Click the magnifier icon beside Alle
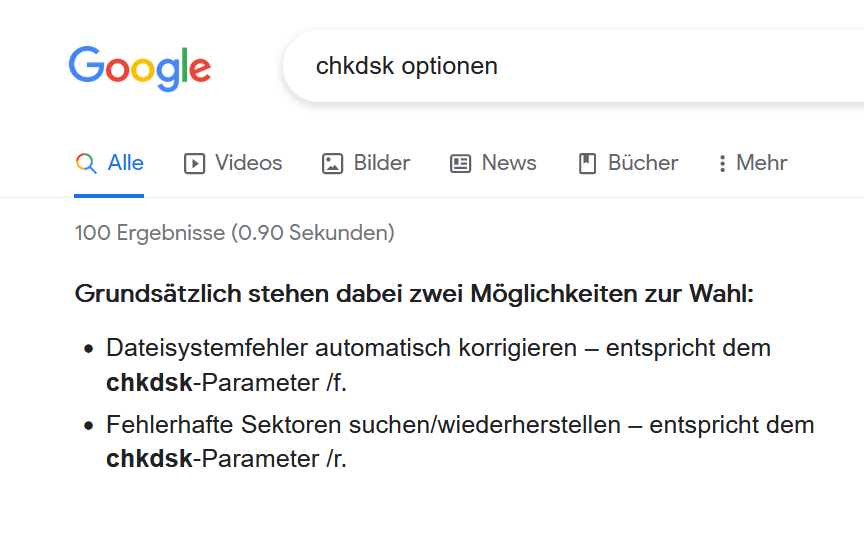864x541 pixels. pos(86,164)
